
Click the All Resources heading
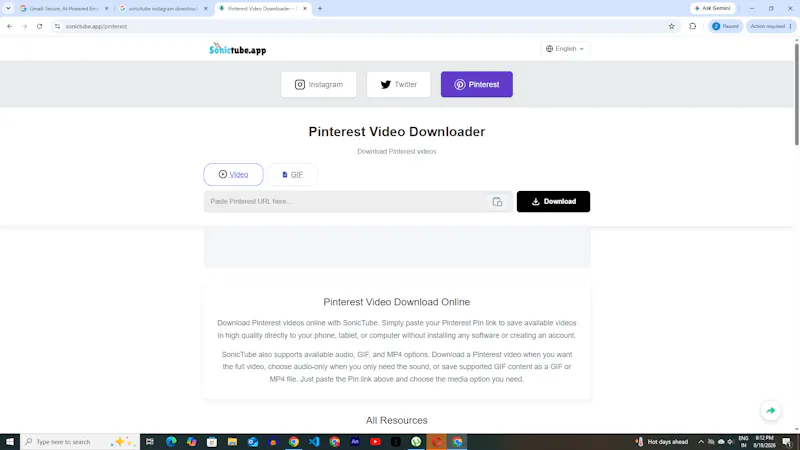396,420
